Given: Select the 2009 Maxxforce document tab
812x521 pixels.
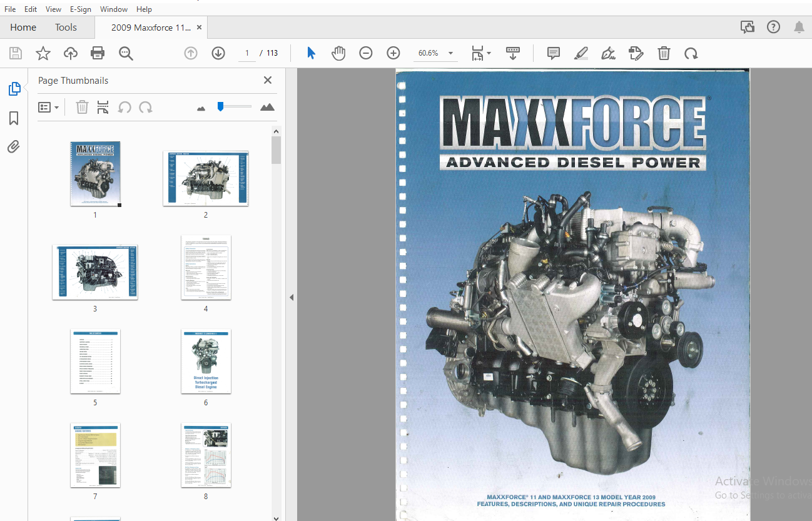Looking at the screenshot, I should 150,28.
